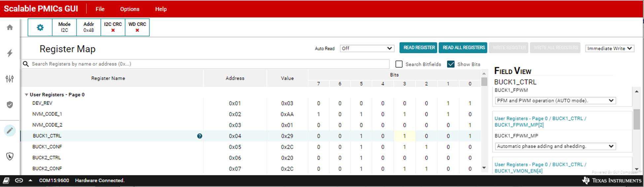This screenshot has height=187, width=644.
Task: Open the gear settings icon in toolbar
Action: click(x=40, y=27)
